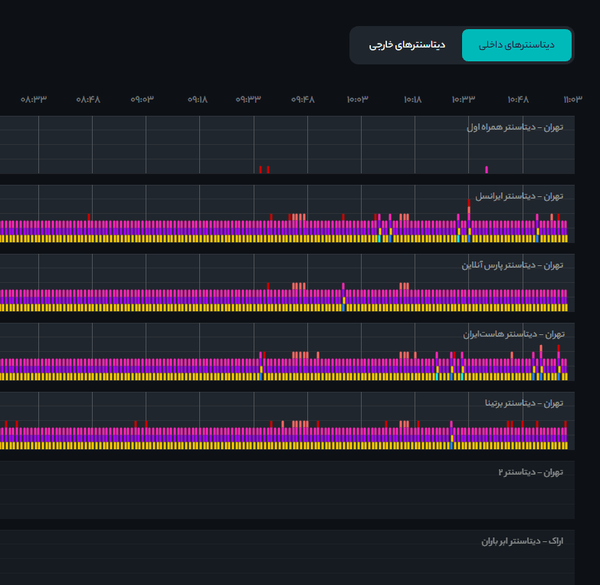Click the blue segment in پرتینا row

click(x=452, y=446)
